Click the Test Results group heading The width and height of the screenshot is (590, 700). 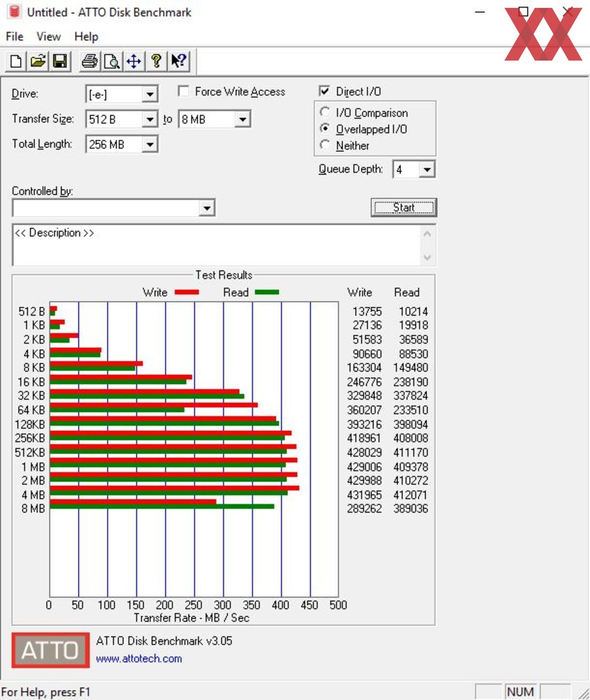tap(224, 275)
